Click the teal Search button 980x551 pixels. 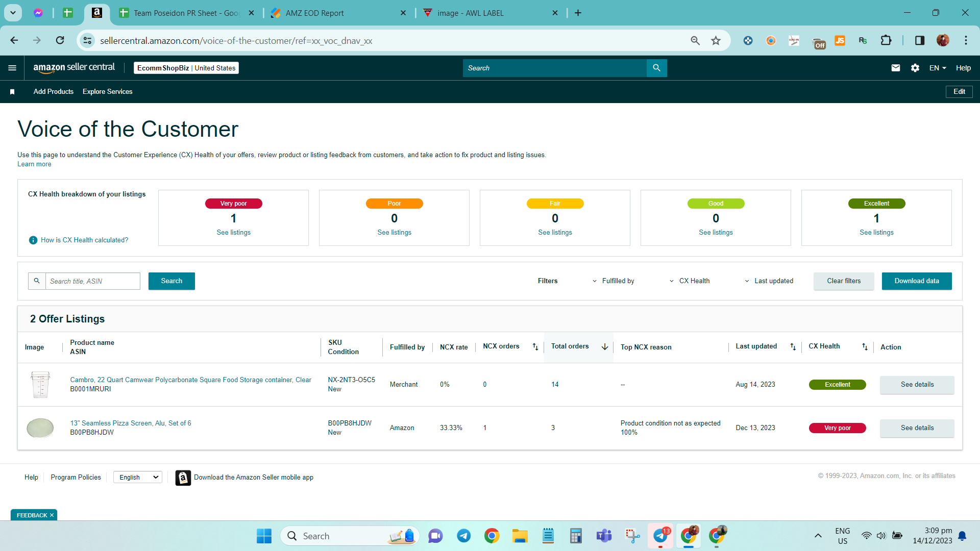click(171, 281)
